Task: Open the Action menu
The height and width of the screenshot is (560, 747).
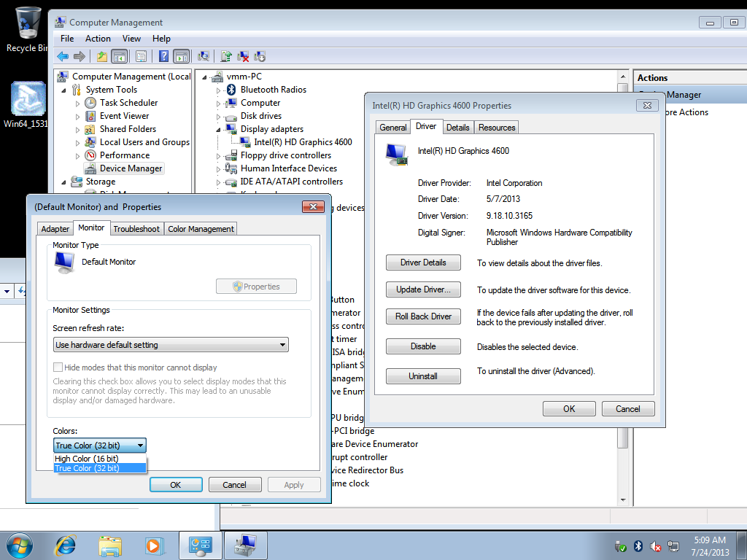Action: (x=98, y=39)
